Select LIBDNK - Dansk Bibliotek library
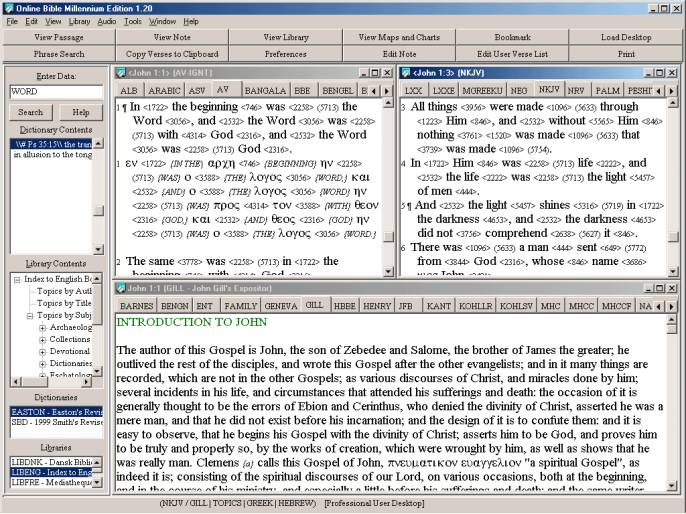686x514 pixels. click(x=51, y=462)
